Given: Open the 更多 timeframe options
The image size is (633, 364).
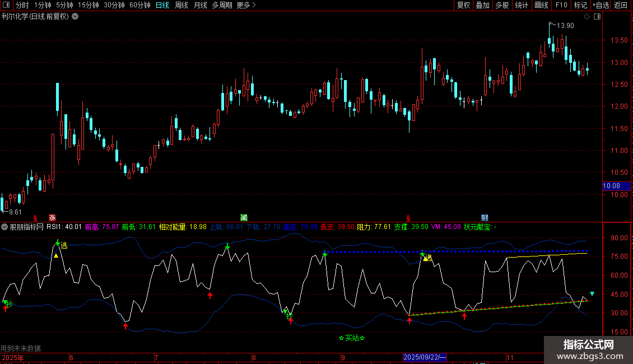Looking at the screenshot, I should (x=246, y=5).
